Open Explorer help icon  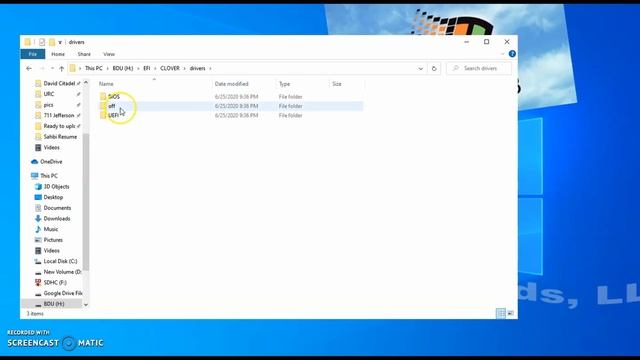[x=512, y=54]
